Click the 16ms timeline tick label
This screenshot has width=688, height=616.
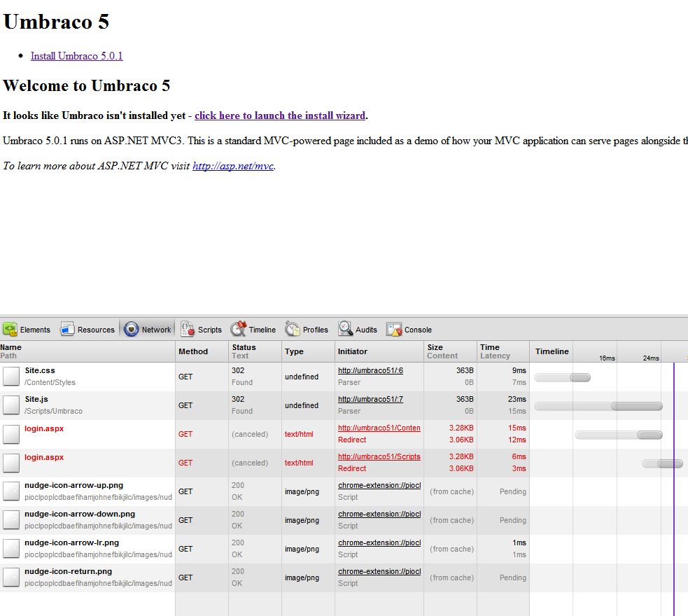pyautogui.click(x=608, y=358)
